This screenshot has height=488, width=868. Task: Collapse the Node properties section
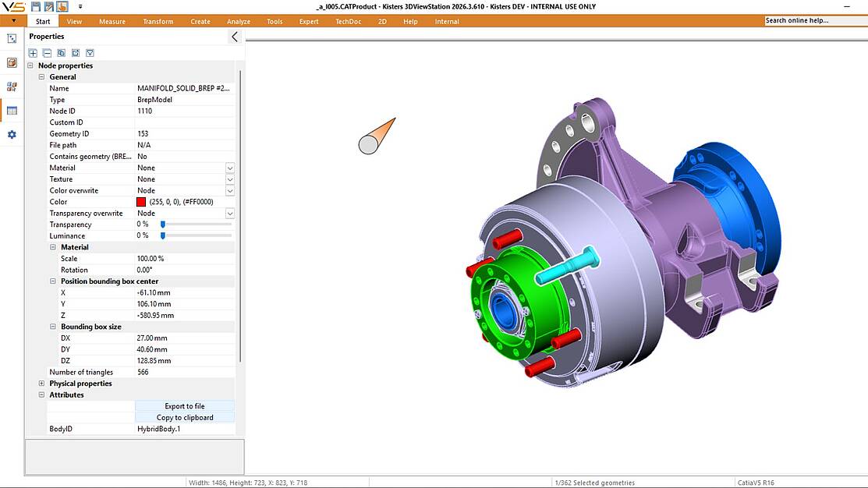tap(30, 65)
